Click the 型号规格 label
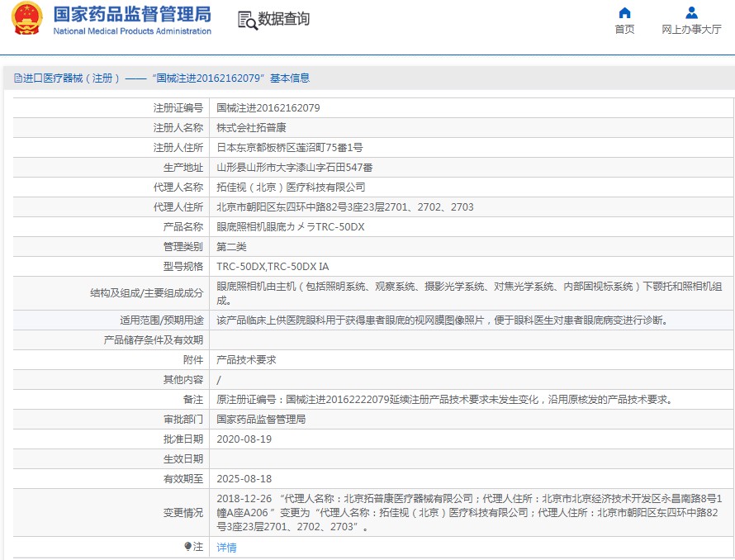735x560 pixels. [183, 267]
